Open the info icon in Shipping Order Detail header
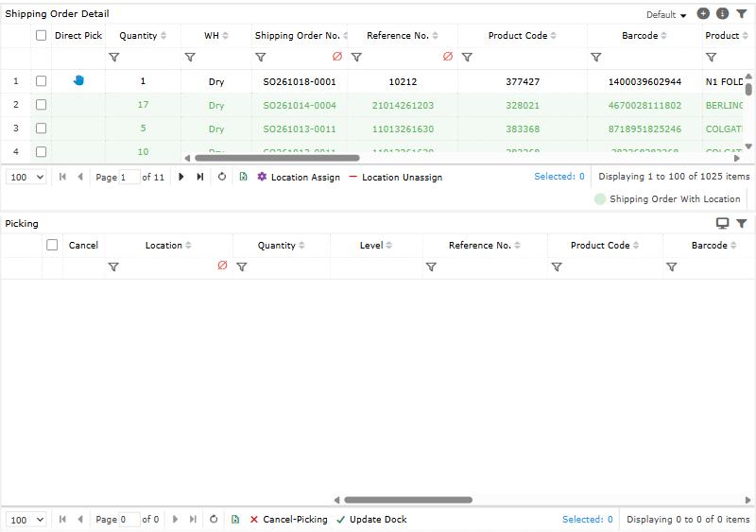The height and width of the screenshot is (532, 756). (x=722, y=14)
